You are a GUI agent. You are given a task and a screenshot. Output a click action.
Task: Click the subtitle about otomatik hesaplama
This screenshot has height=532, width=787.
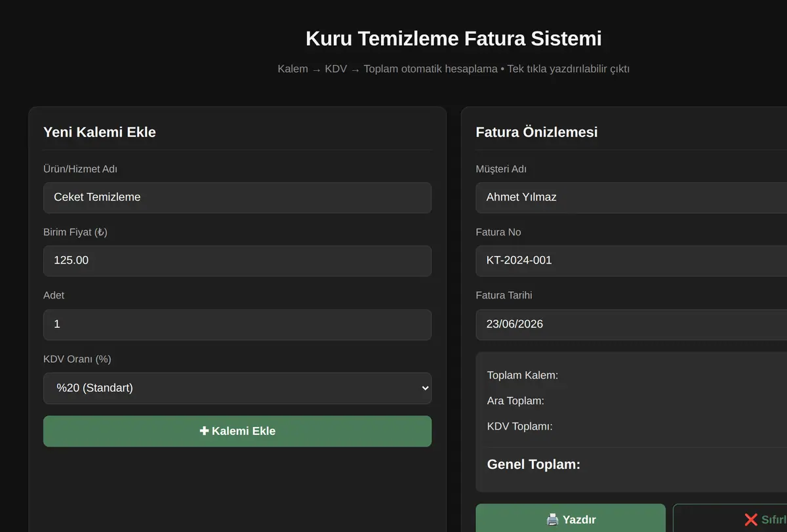point(454,69)
